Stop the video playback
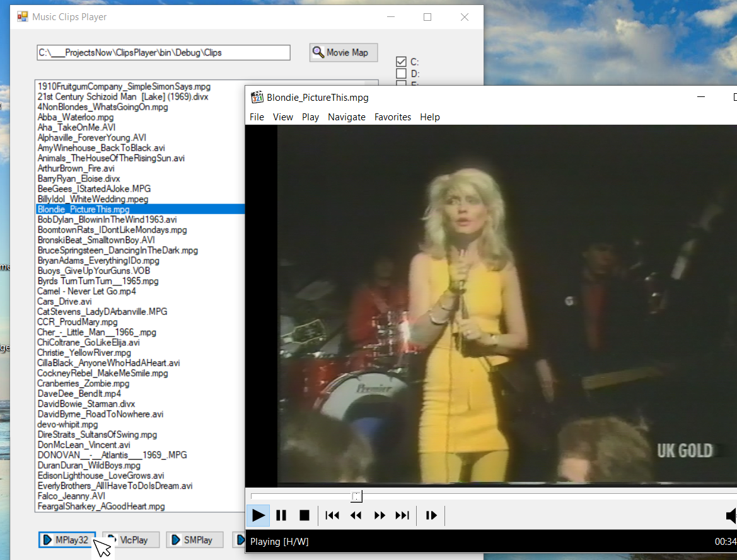The width and height of the screenshot is (737, 560). [x=304, y=515]
